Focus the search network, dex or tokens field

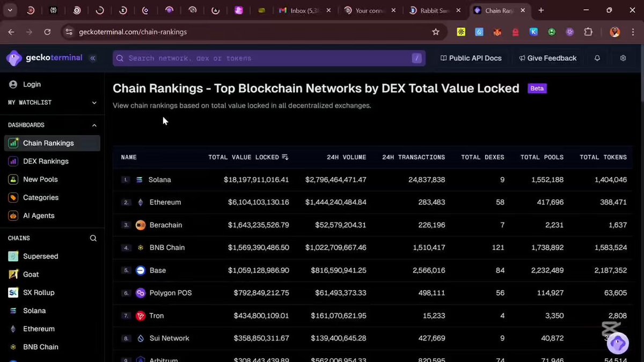click(x=269, y=58)
